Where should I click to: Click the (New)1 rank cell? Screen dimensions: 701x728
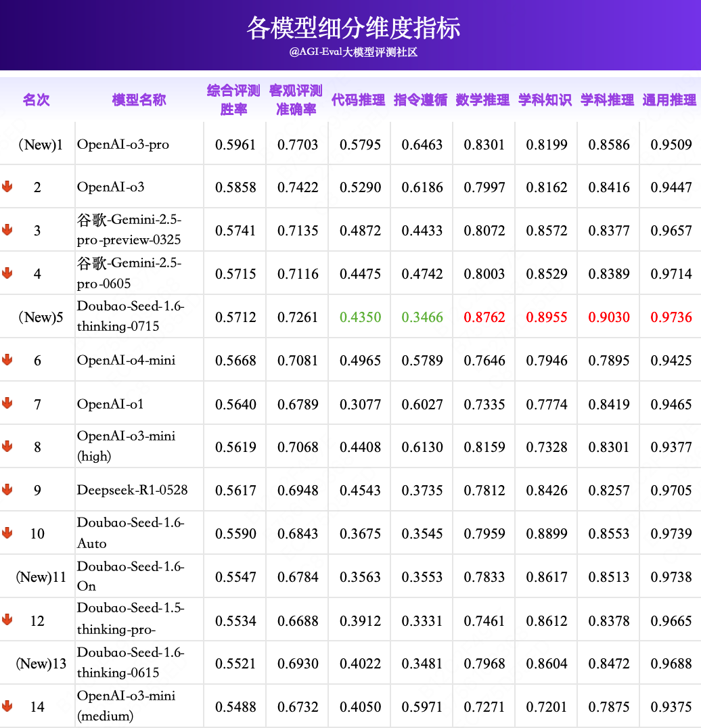tap(41, 144)
